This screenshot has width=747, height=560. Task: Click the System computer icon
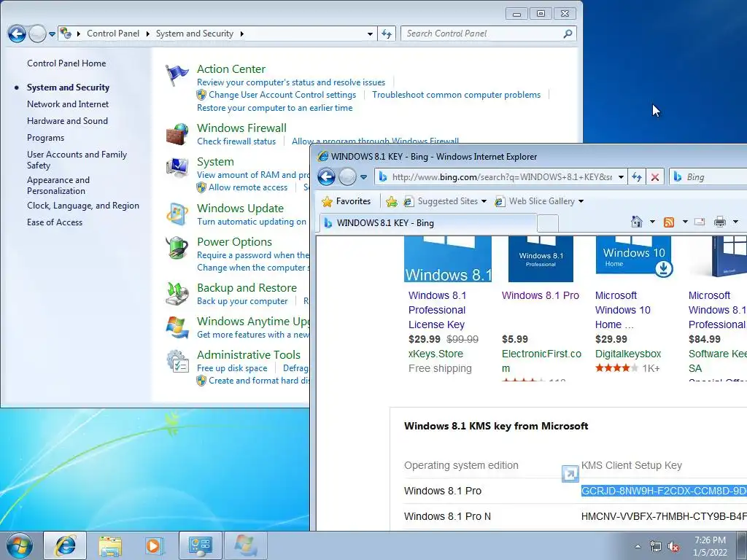177,168
